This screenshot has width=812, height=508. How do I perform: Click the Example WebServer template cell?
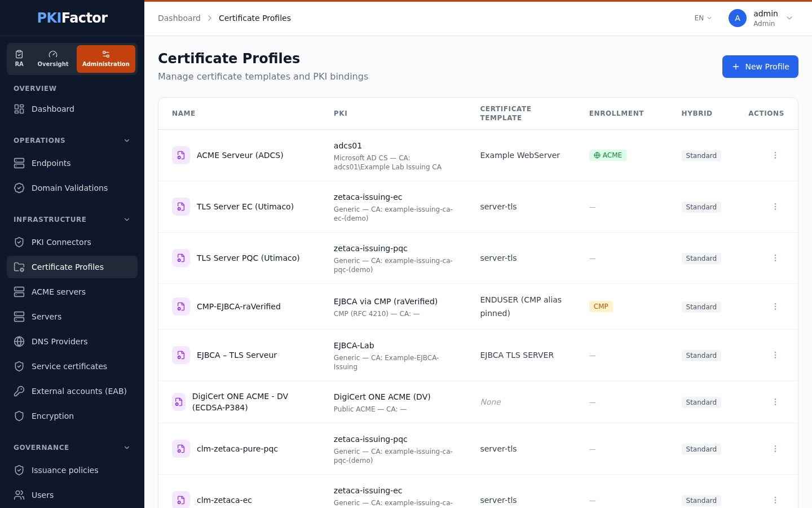[520, 155]
